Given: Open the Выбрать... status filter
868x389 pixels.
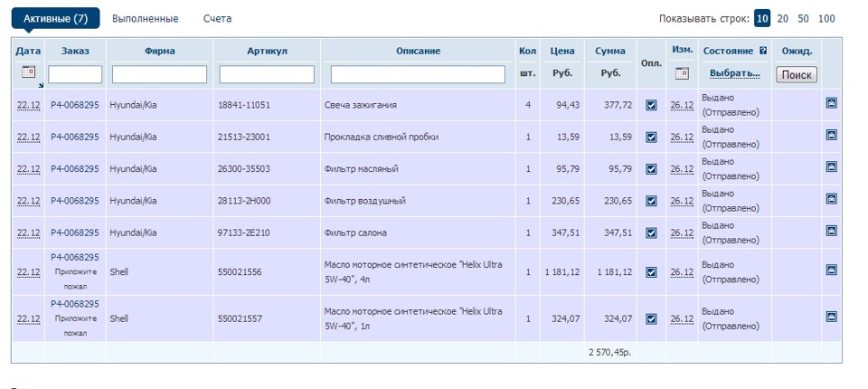Looking at the screenshot, I should pyautogui.click(x=734, y=73).
